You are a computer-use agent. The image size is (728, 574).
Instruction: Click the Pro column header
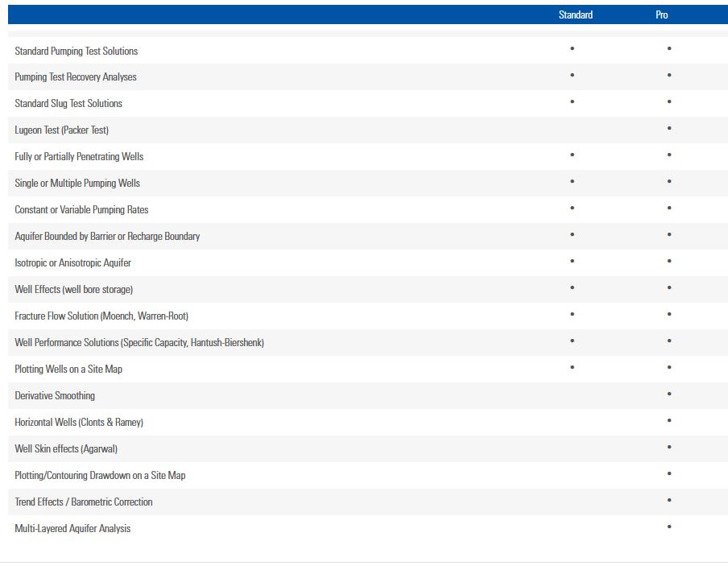coord(661,14)
